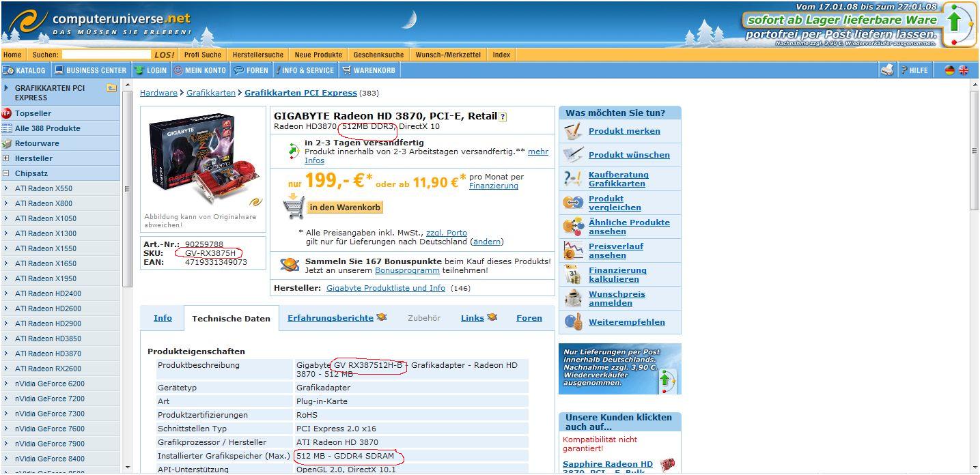This screenshot has height=475, width=980.
Task: Click the help question mark next to product title
Action: [503, 117]
